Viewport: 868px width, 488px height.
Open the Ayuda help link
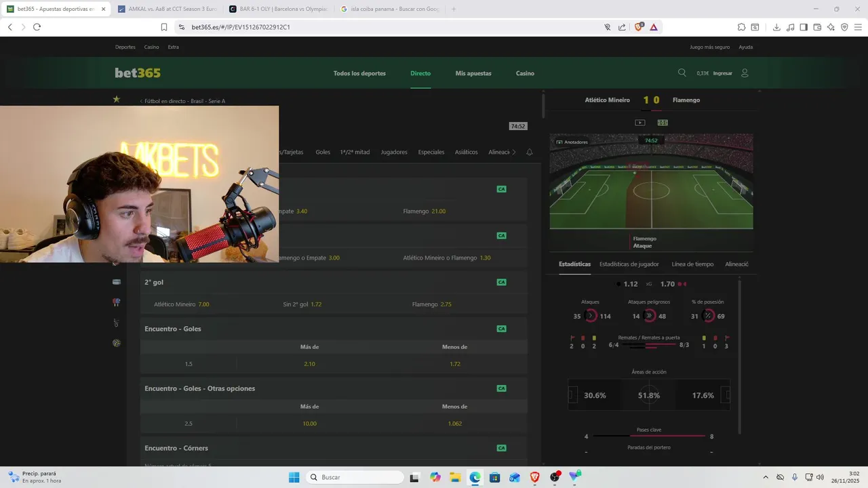pos(746,47)
